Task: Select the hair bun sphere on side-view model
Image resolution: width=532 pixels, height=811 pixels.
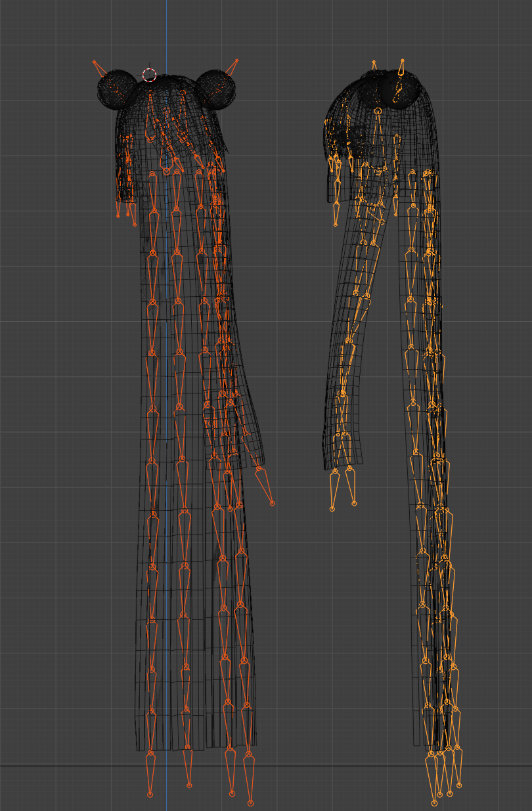Action: 399,89
